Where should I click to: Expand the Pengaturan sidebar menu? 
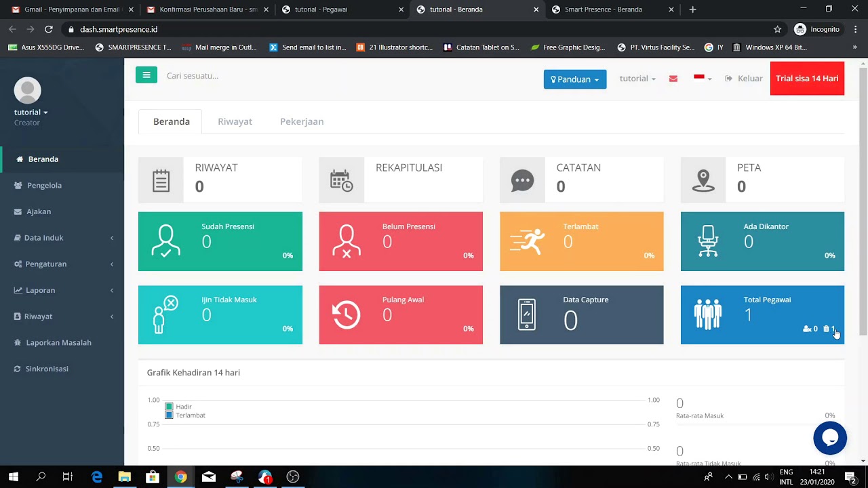coord(62,264)
